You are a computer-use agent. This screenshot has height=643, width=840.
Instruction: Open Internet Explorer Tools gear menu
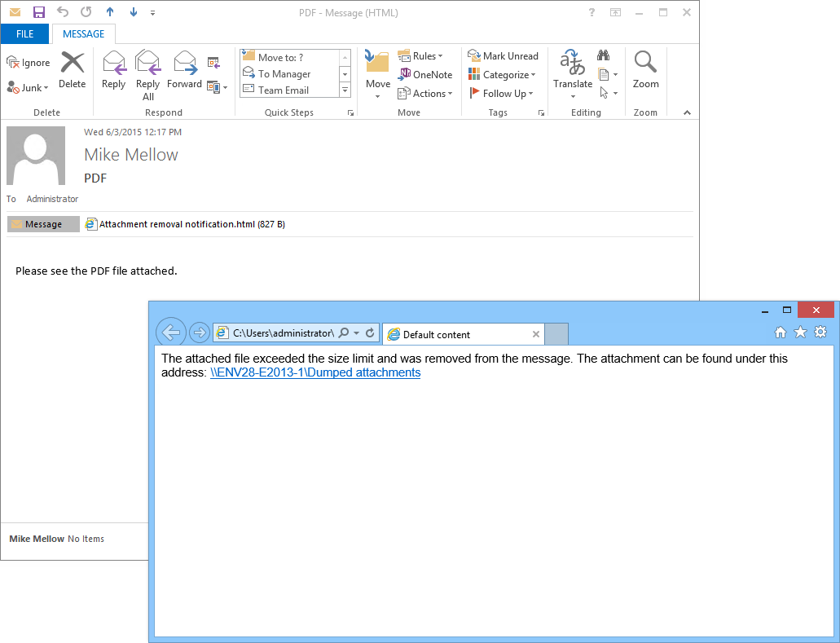tap(820, 333)
